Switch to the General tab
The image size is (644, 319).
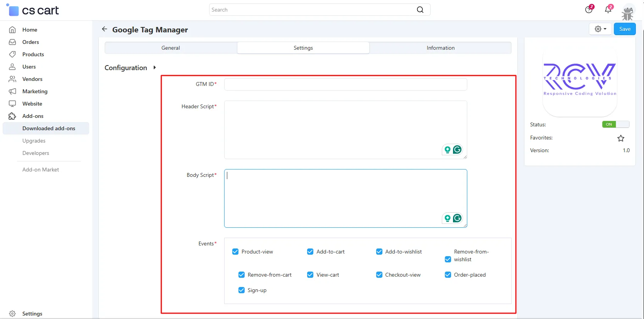click(171, 48)
